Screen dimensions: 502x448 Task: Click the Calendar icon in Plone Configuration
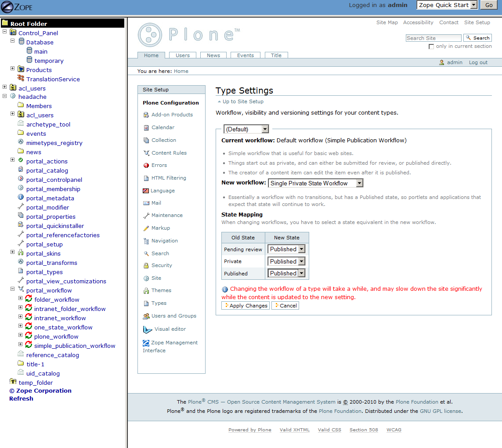(146, 127)
